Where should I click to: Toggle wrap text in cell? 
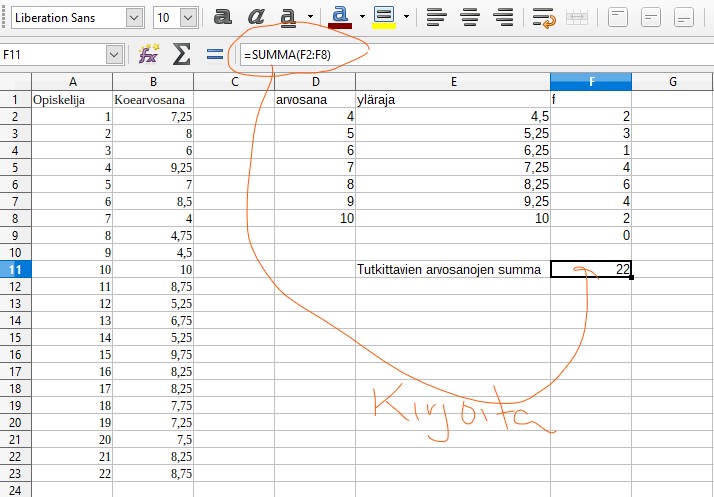[x=544, y=17]
